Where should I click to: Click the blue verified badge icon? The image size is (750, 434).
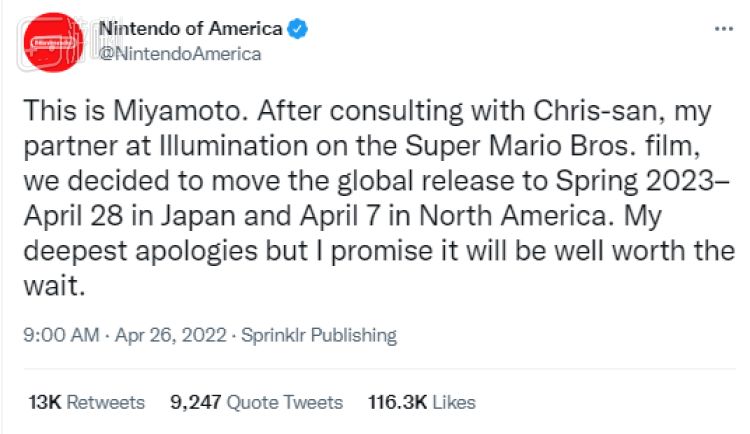297,30
